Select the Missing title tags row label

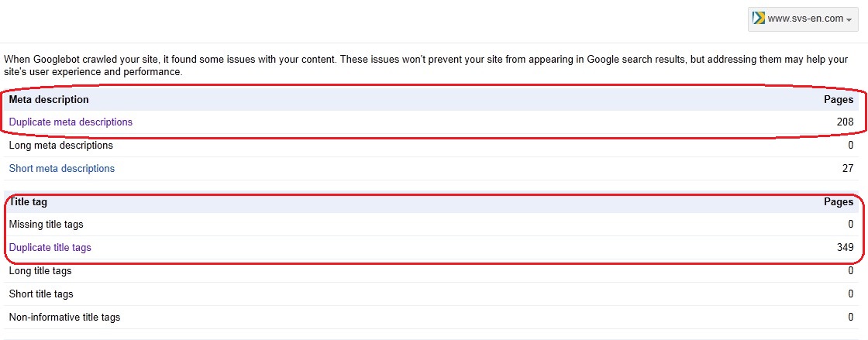pyautogui.click(x=46, y=225)
